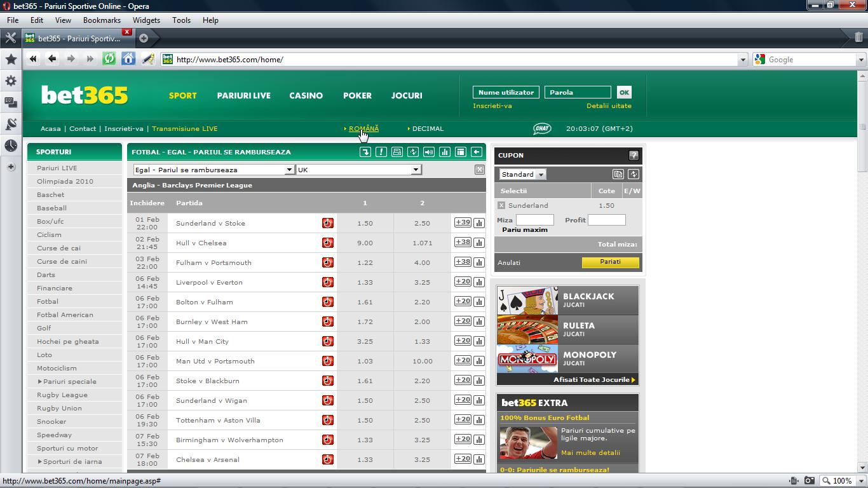Expand +38 markets for Fulham v Portsmouth
The height and width of the screenshot is (488, 868).
[463, 262]
